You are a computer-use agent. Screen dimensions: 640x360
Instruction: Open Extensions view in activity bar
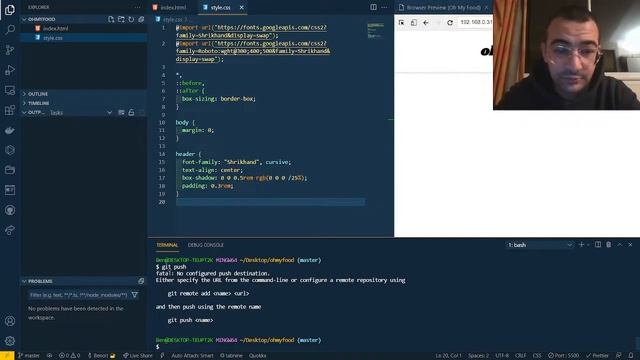(x=10, y=110)
